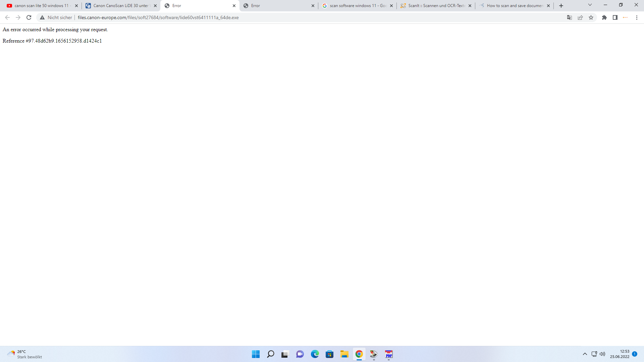Open Microsoft Edge from the taskbar
The width and height of the screenshot is (644, 362).
[315, 354]
